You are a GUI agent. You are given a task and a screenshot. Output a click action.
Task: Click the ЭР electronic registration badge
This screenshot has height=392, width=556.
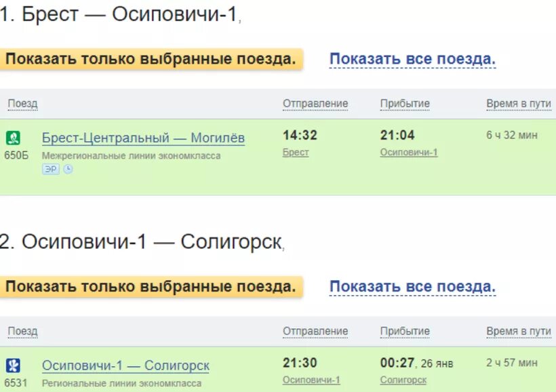(51, 170)
